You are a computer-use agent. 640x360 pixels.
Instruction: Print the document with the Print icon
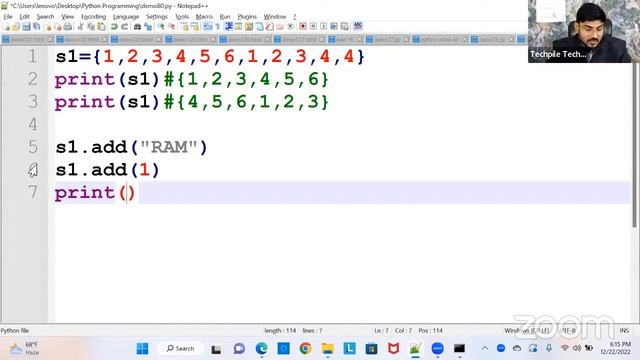68,27
